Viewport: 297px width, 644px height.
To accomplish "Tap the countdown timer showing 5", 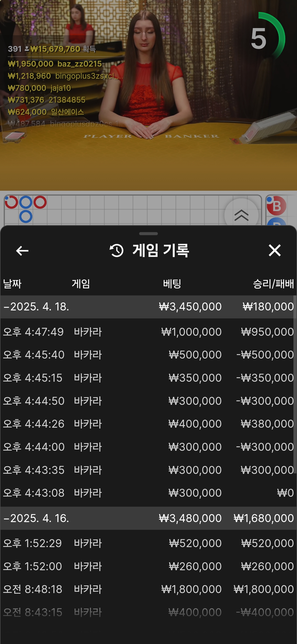I will click(259, 39).
